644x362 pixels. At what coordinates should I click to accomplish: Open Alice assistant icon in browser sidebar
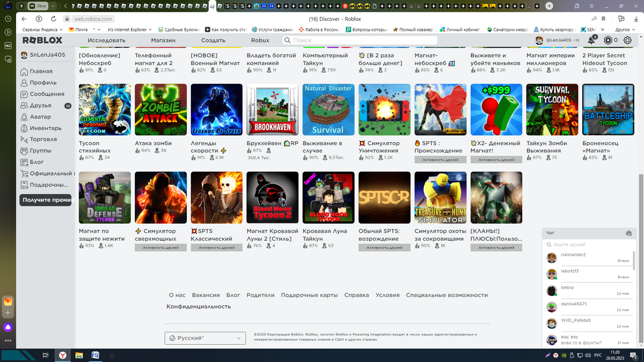click(8, 327)
